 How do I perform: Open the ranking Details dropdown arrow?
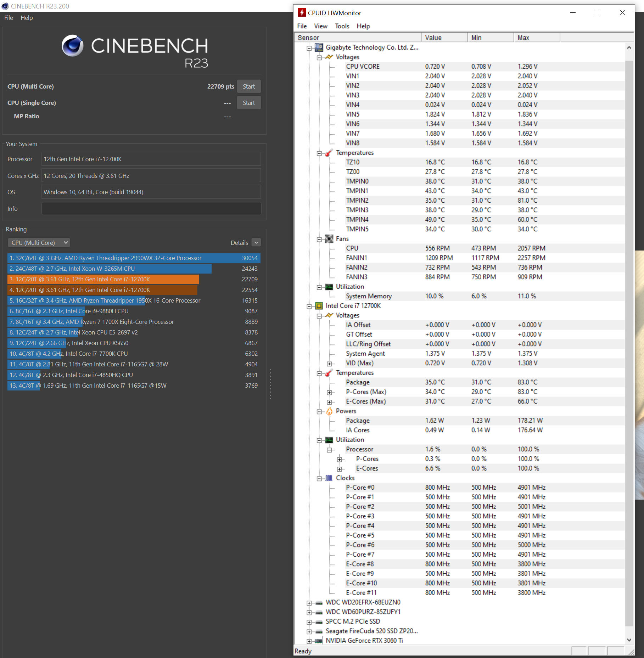(256, 242)
